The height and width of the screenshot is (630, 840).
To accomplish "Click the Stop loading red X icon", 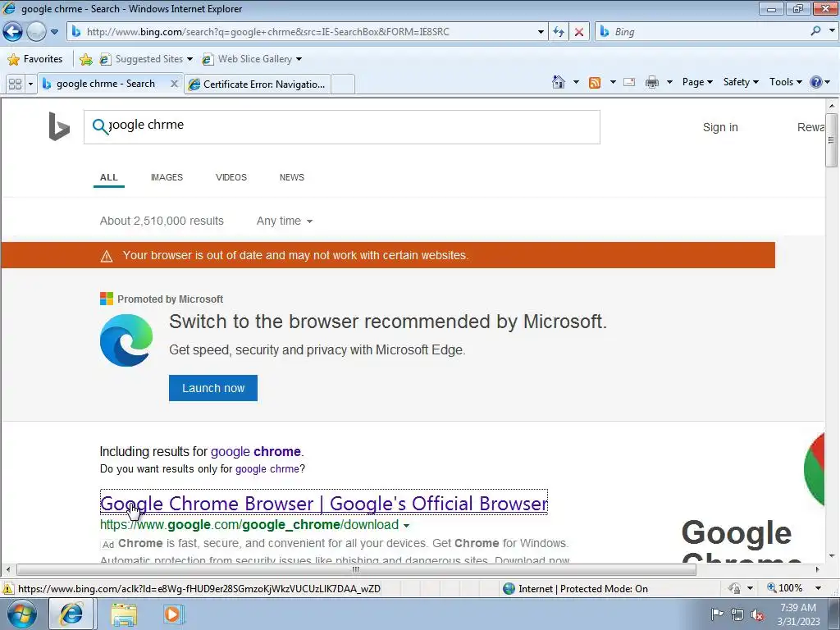I will pyautogui.click(x=578, y=32).
